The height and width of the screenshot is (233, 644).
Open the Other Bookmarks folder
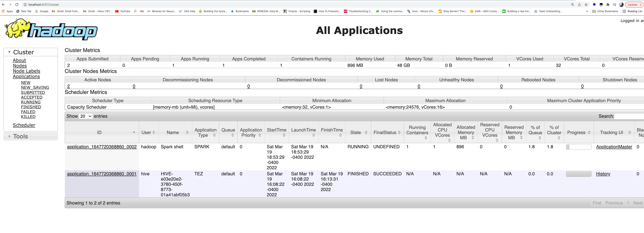pyautogui.click(x=605, y=11)
